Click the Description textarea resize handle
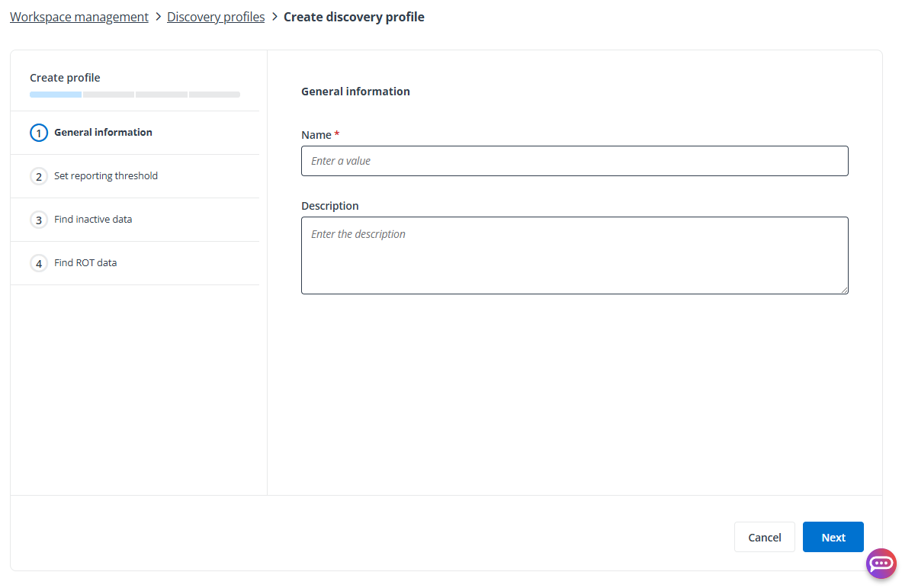This screenshot has width=902, height=588. point(845,289)
